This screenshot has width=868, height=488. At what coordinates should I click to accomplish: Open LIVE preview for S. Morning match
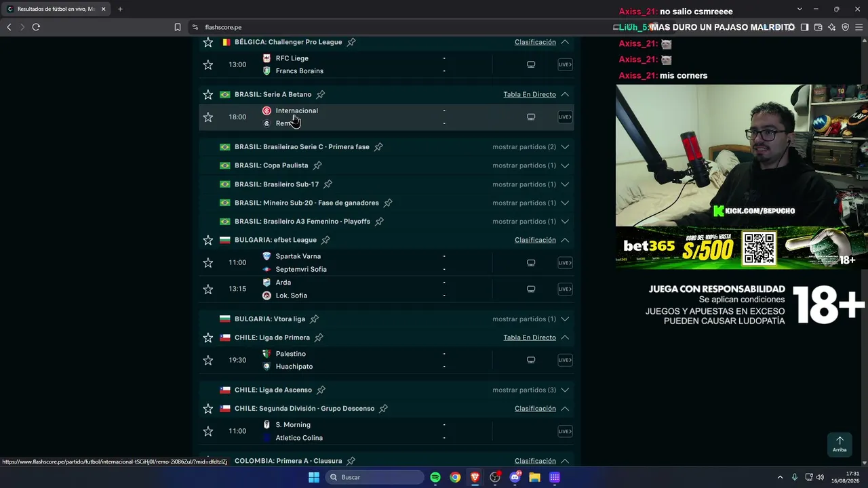[565, 431]
